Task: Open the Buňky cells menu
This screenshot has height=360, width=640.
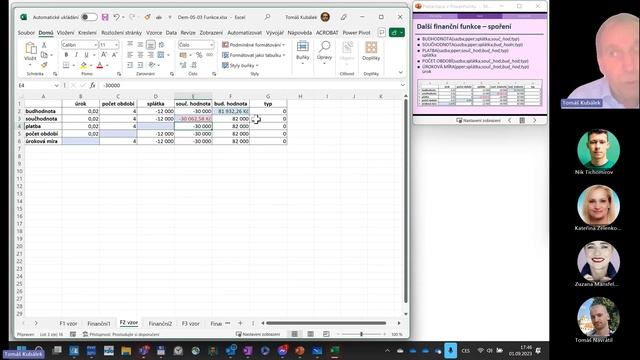Action: pyautogui.click(x=302, y=52)
